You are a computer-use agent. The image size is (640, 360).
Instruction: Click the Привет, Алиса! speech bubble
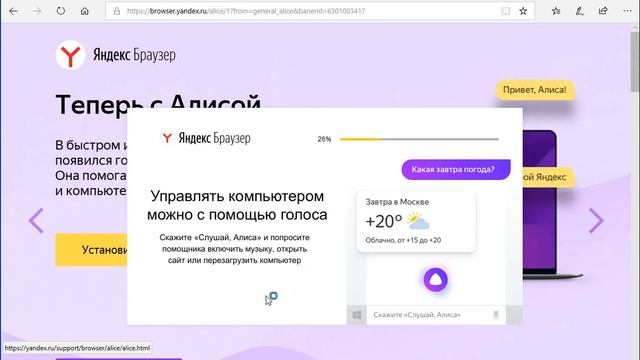pos(535,90)
